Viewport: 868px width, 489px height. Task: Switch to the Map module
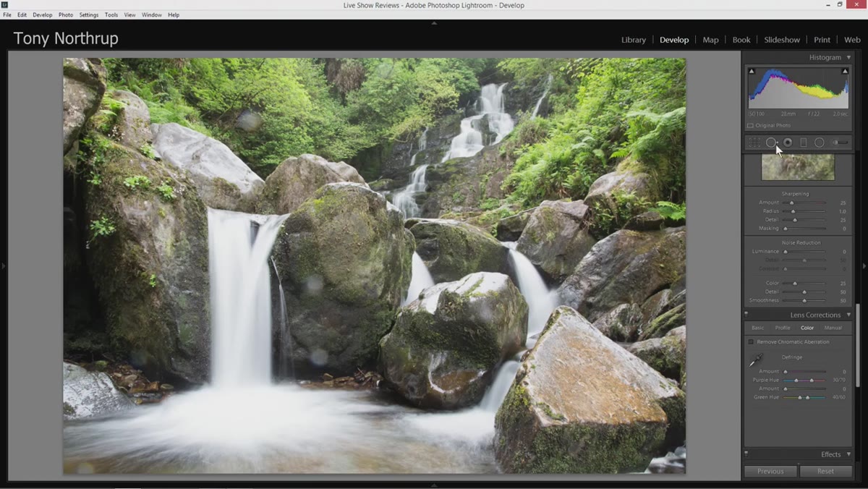tap(711, 40)
